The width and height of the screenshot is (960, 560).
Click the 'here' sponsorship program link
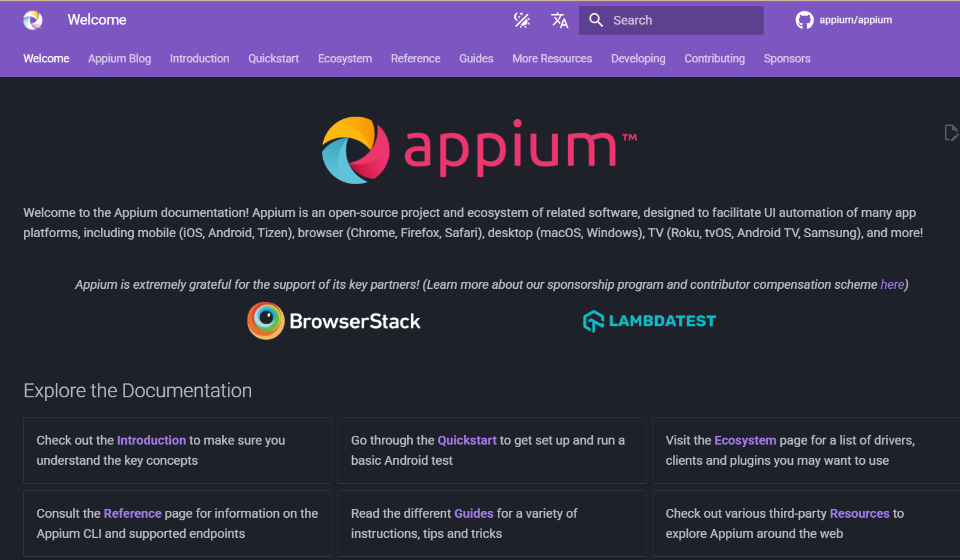[x=892, y=284]
